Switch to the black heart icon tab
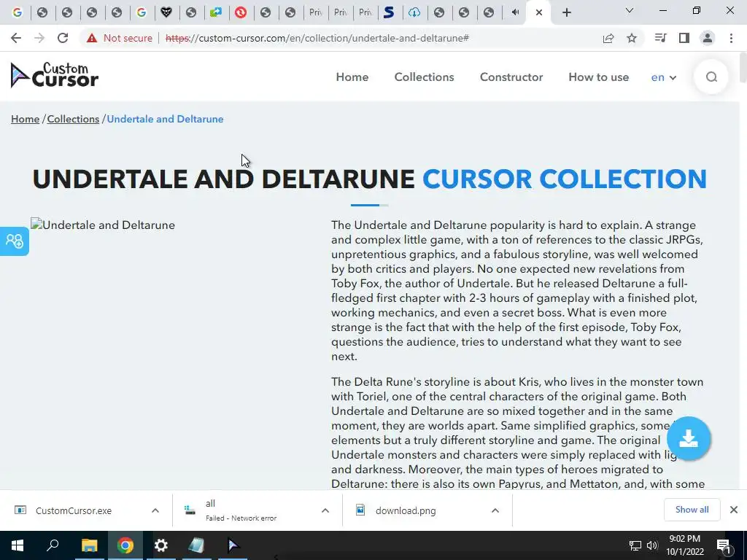 tap(166, 12)
